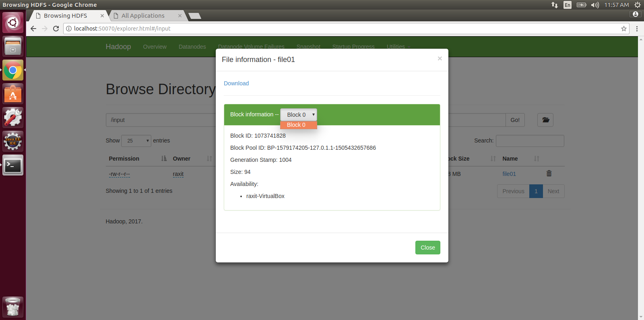Click browser forward arrow
Screen dimensions: 644x320
point(45,29)
